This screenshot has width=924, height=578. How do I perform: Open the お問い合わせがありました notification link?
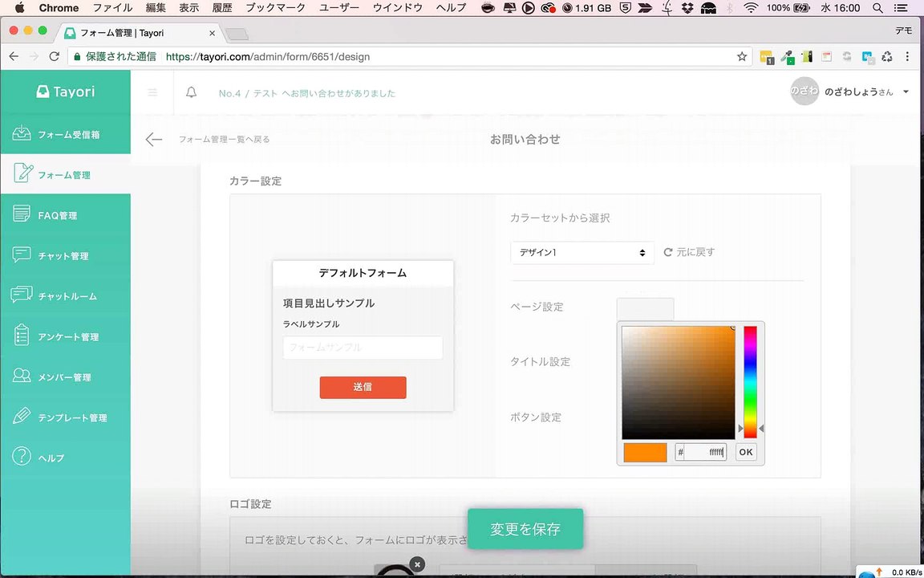tap(307, 93)
